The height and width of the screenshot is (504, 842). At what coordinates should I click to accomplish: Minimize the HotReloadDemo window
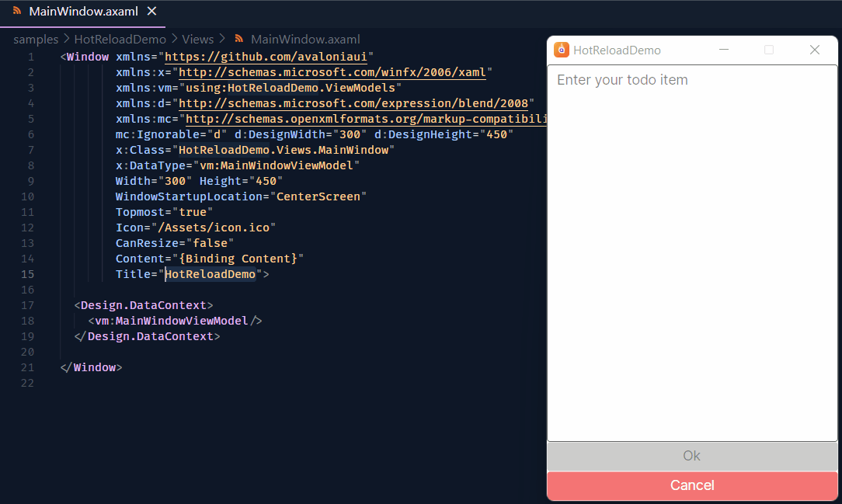(x=724, y=50)
